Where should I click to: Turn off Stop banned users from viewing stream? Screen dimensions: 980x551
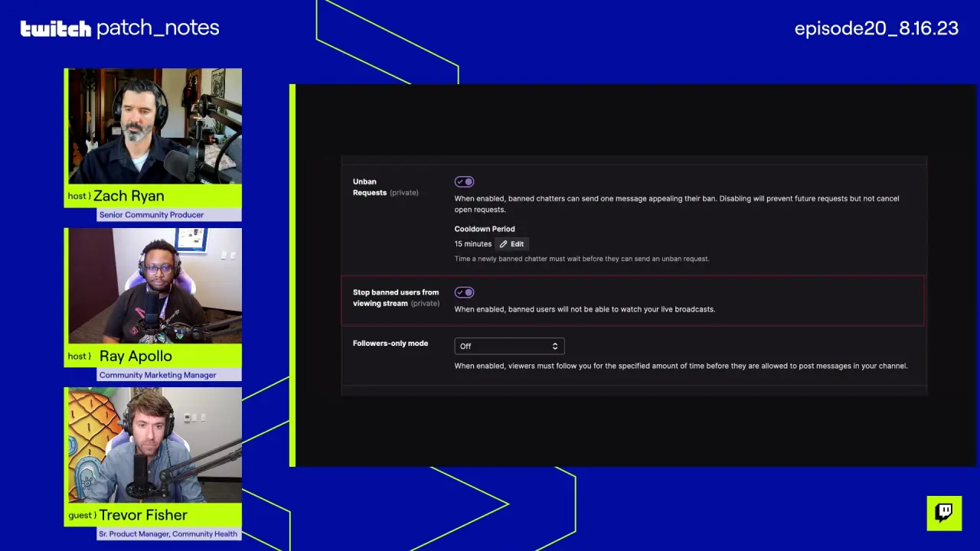tap(464, 292)
